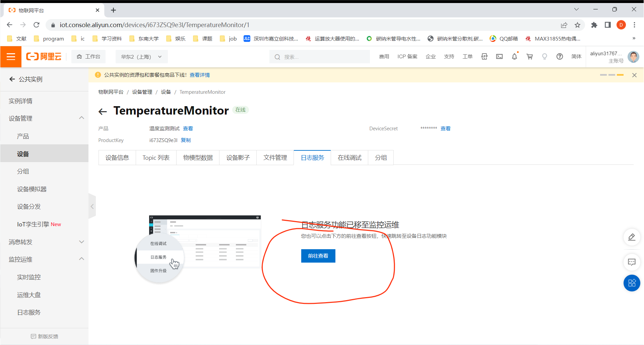The height and width of the screenshot is (345, 644).
Task: Open 运维大盘 in the sidebar
Action: [x=29, y=295]
